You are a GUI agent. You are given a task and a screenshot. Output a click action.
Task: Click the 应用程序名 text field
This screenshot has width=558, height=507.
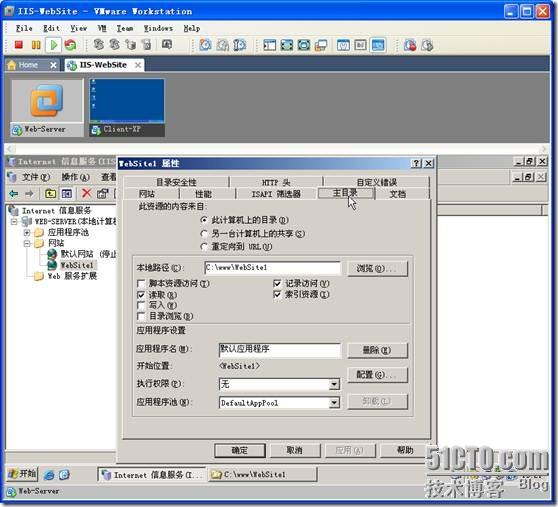[280, 350]
